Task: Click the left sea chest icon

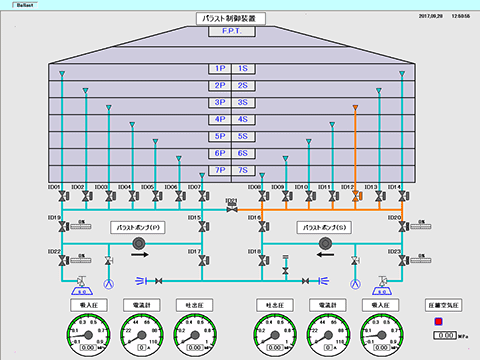Action: click(82, 291)
